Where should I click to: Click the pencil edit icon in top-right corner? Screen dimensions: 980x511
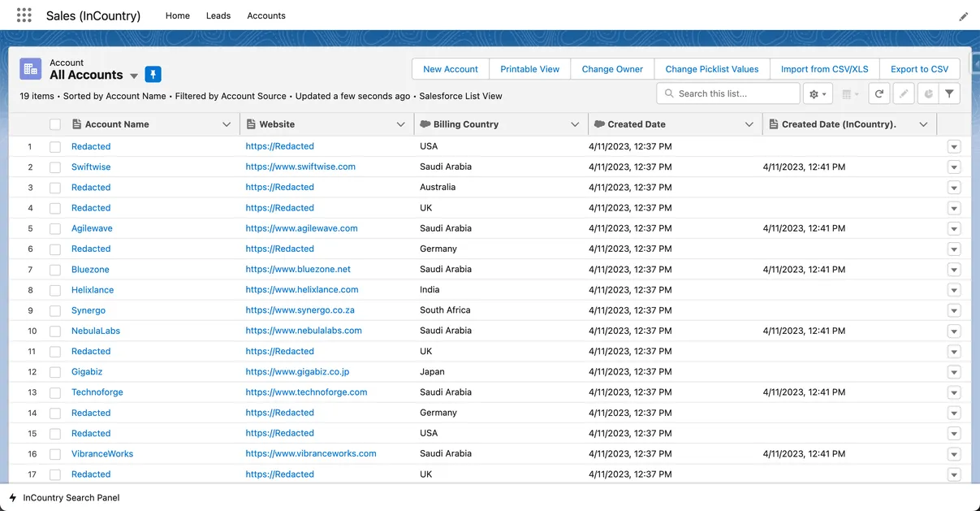click(963, 16)
